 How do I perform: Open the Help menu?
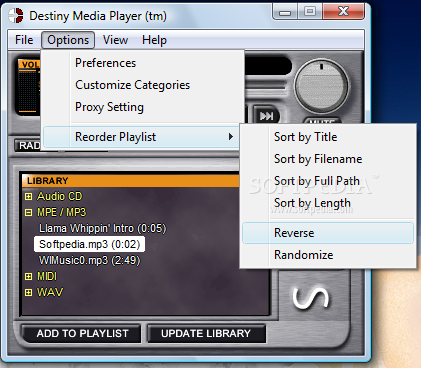click(x=154, y=40)
